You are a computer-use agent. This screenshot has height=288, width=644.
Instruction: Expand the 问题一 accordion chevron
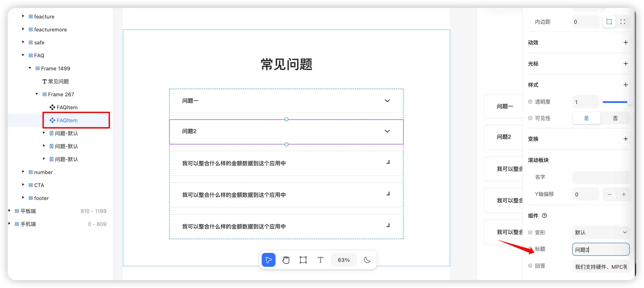click(387, 101)
